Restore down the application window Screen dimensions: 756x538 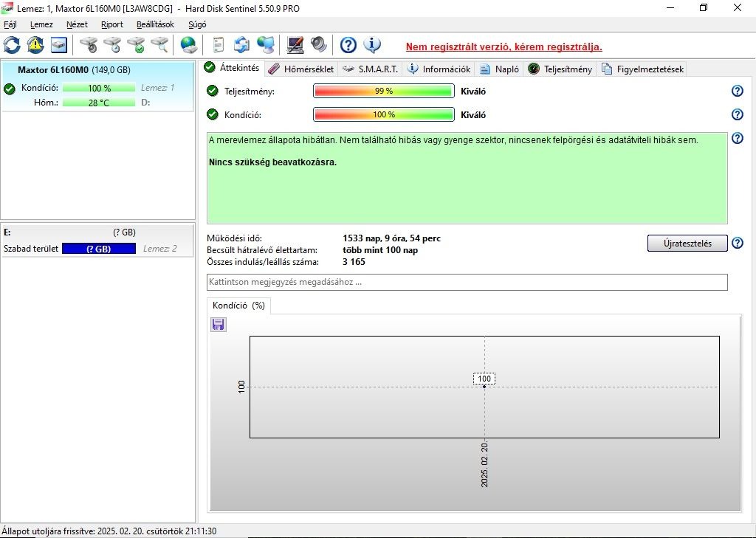(x=704, y=7)
